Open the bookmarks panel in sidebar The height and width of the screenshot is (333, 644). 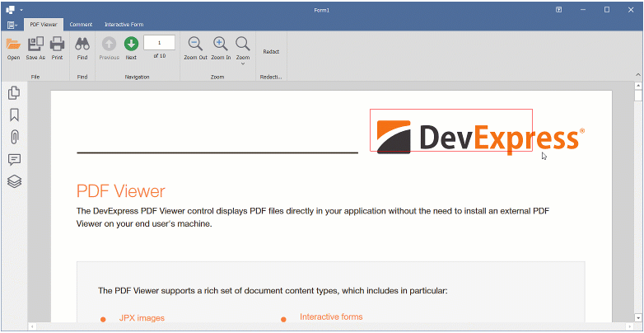(14, 115)
